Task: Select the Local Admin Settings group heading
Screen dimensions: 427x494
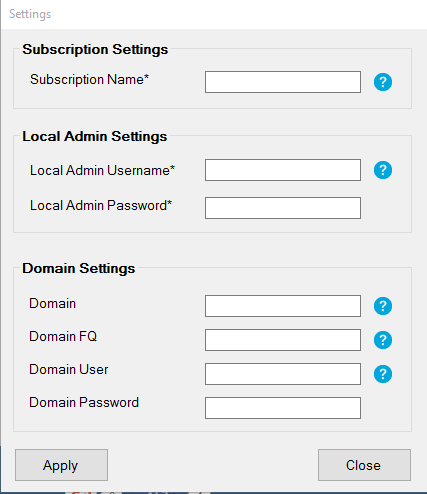Action: [95, 137]
